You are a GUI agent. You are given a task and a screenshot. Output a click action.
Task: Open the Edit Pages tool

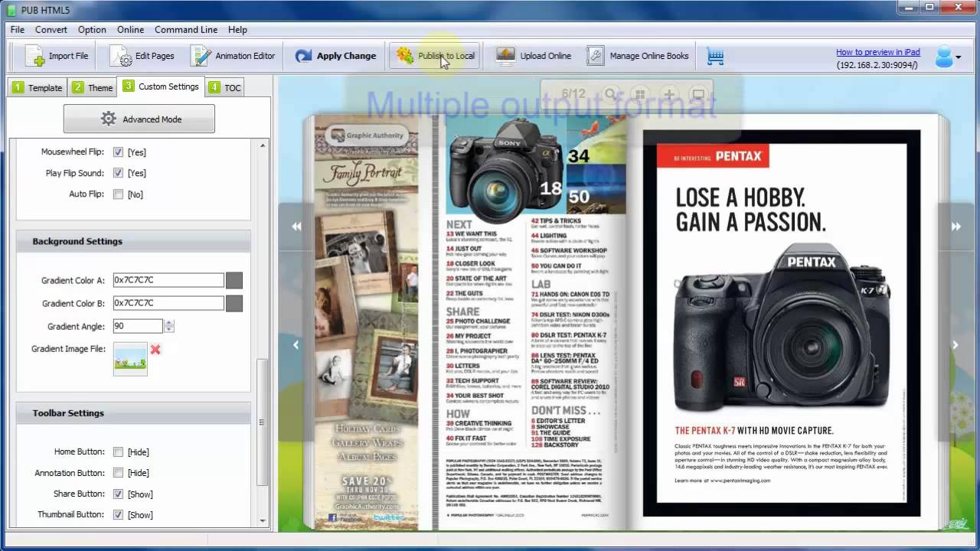tap(143, 56)
